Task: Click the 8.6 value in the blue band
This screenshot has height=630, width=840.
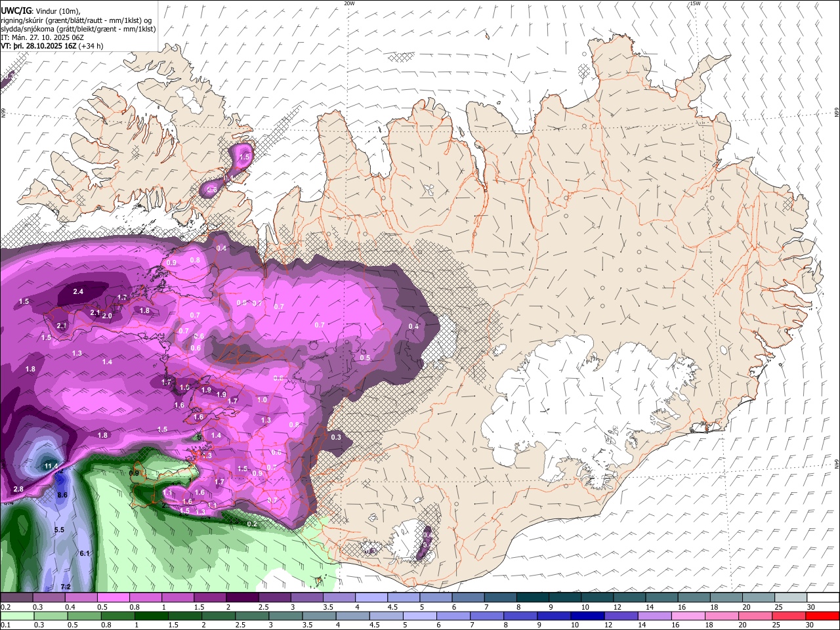Action: pyautogui.click(x=62, y=494)
